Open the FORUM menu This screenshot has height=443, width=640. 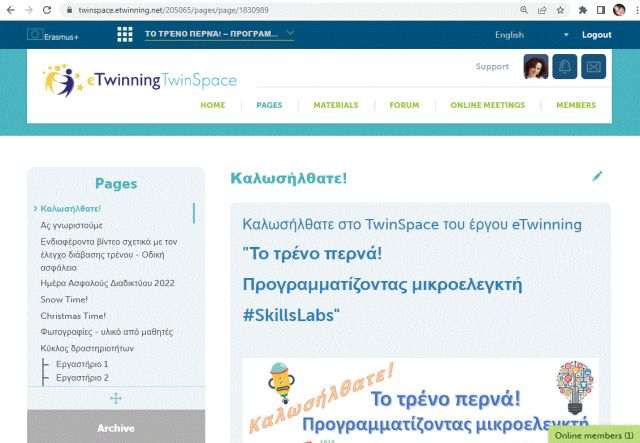coord(404,105)
